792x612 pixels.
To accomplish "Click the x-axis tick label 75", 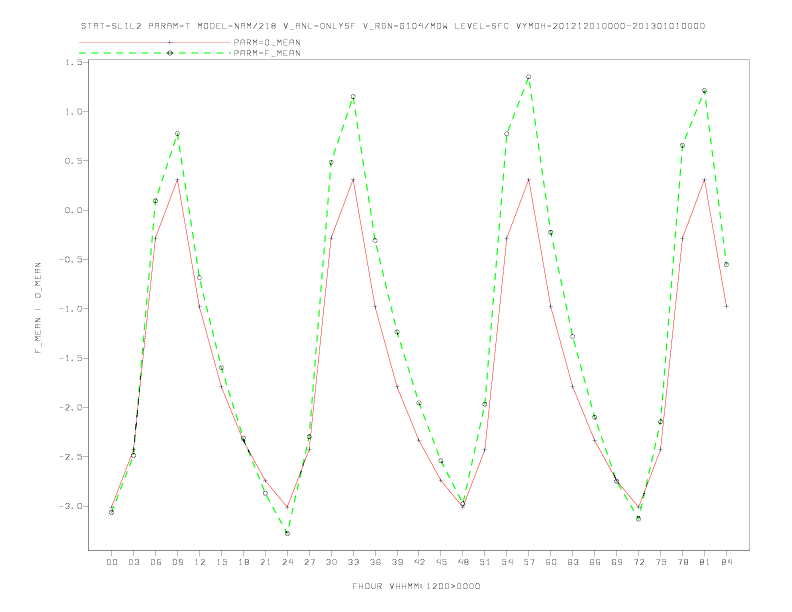I will (x=660, y=562).
